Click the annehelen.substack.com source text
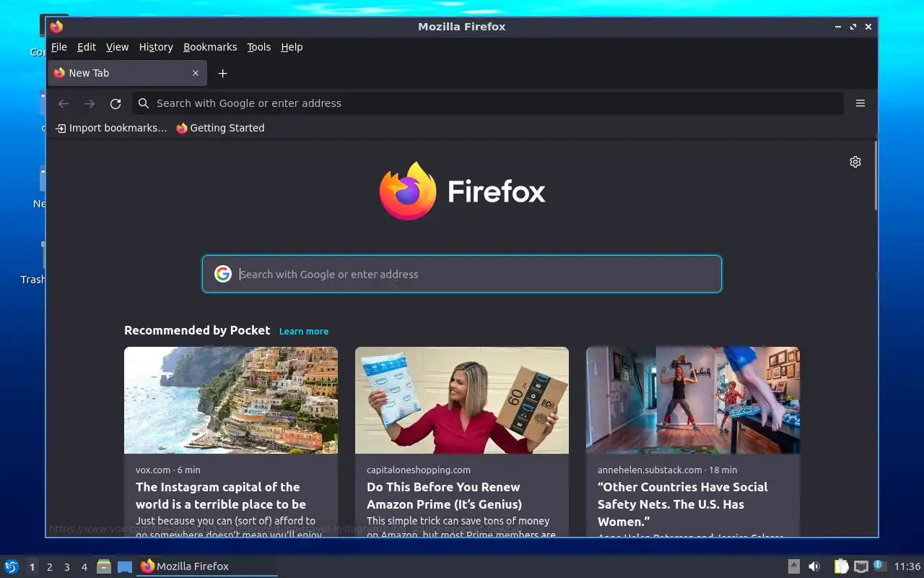 coord(650,470)
